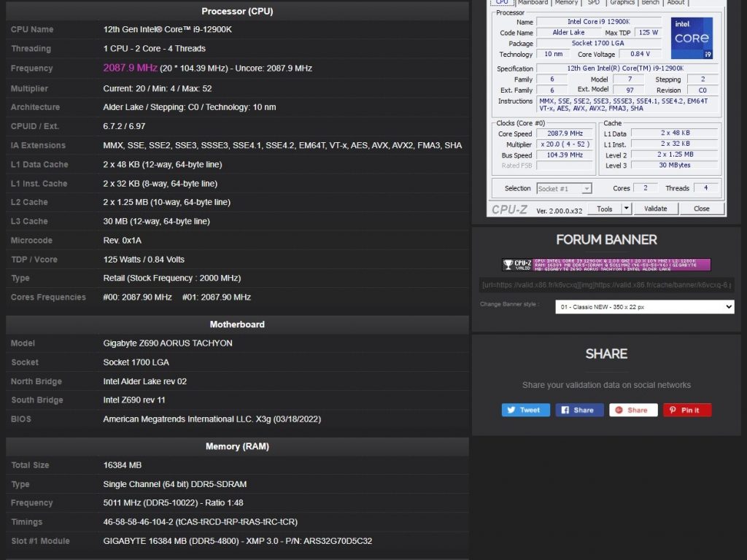The width and height of the screenshot is (747, 560).
Task: Open the Change Banner style dropdown
Action: tap(644, 307)
